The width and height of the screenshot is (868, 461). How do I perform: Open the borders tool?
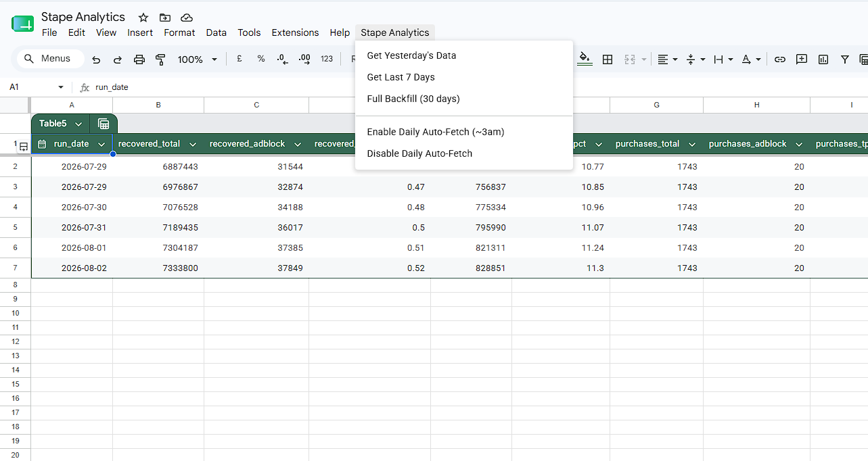coord(608,59)
